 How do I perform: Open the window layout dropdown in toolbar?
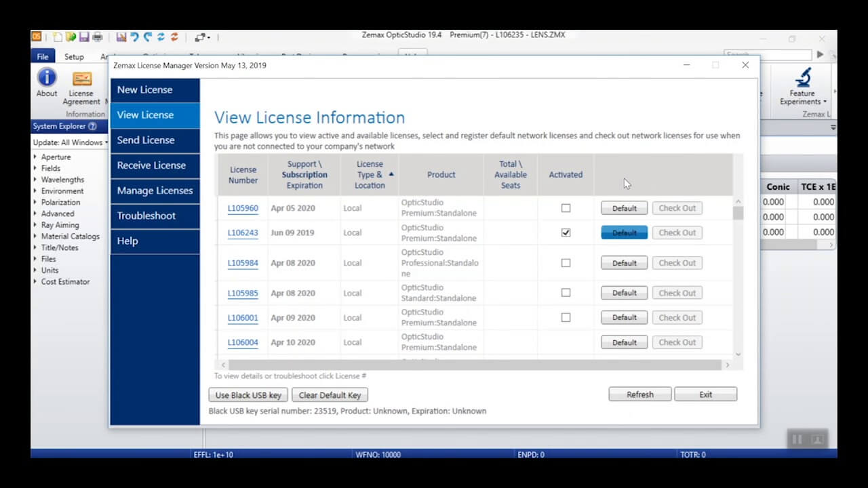(203, 37)
